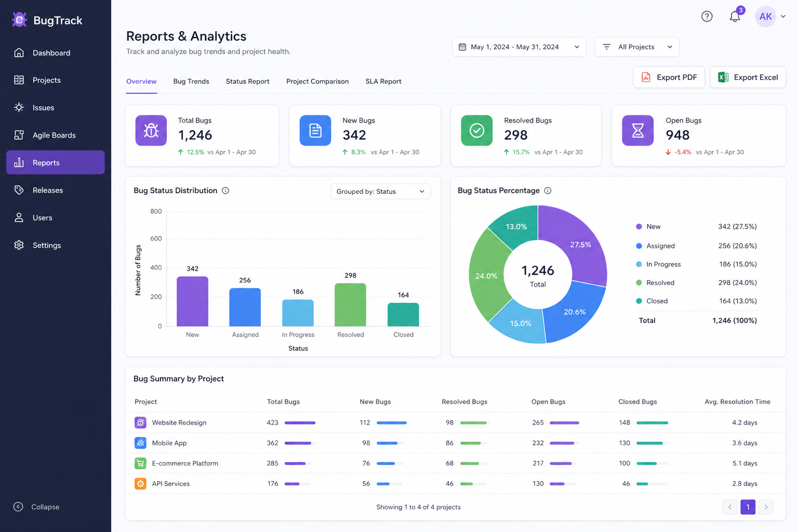The height and width of the screenshot is (532, 798).
Task: Click the Mobile App project icon
Action: (140, 443)
